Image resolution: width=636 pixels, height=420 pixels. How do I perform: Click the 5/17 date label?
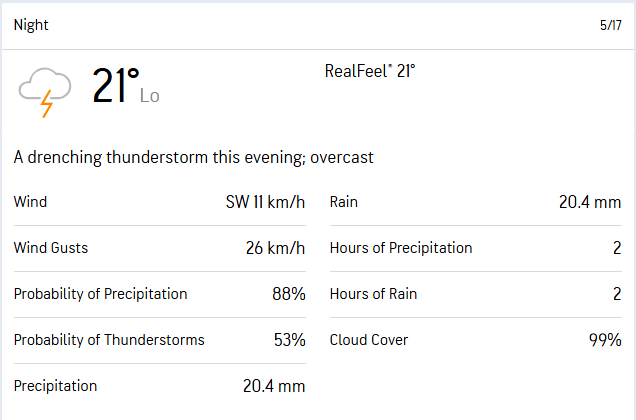click(x=610, y=25)
